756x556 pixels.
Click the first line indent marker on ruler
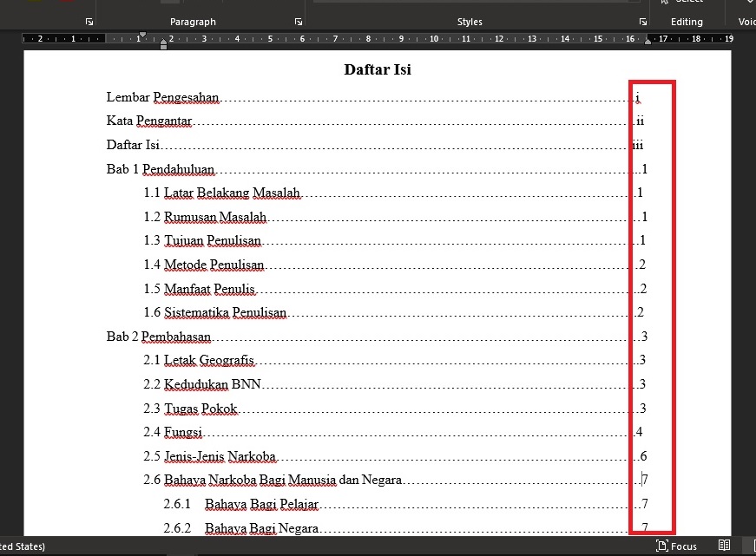pos(142,36)
